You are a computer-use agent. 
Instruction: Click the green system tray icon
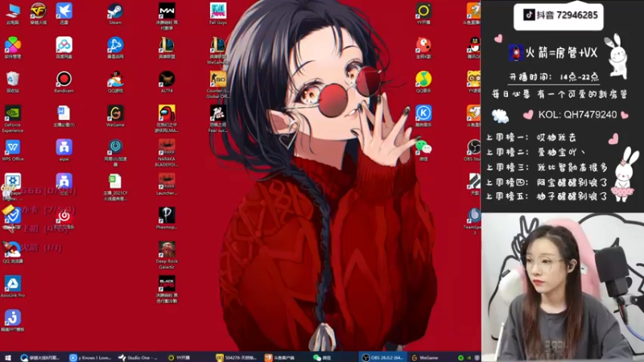(x=460, y=358)
